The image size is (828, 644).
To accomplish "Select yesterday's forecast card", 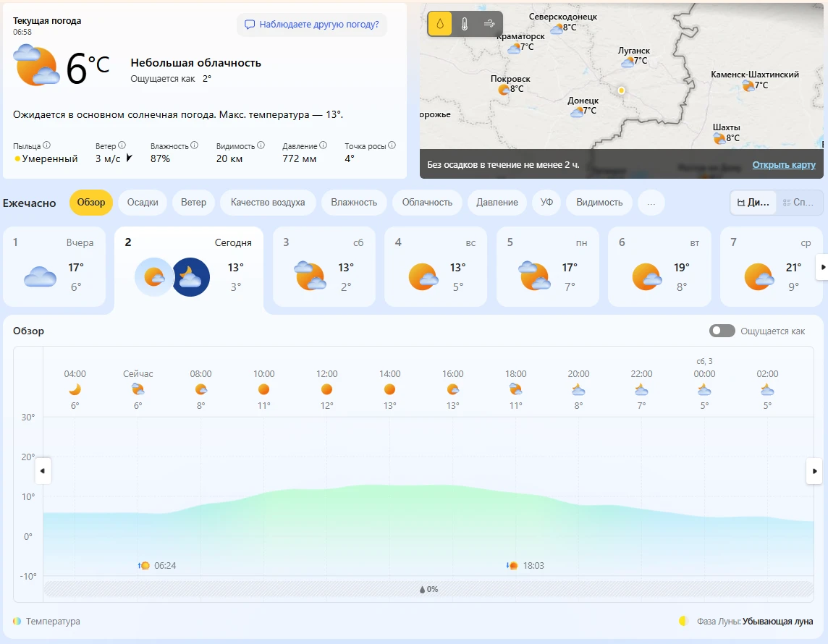I will [x=54, y=266].
